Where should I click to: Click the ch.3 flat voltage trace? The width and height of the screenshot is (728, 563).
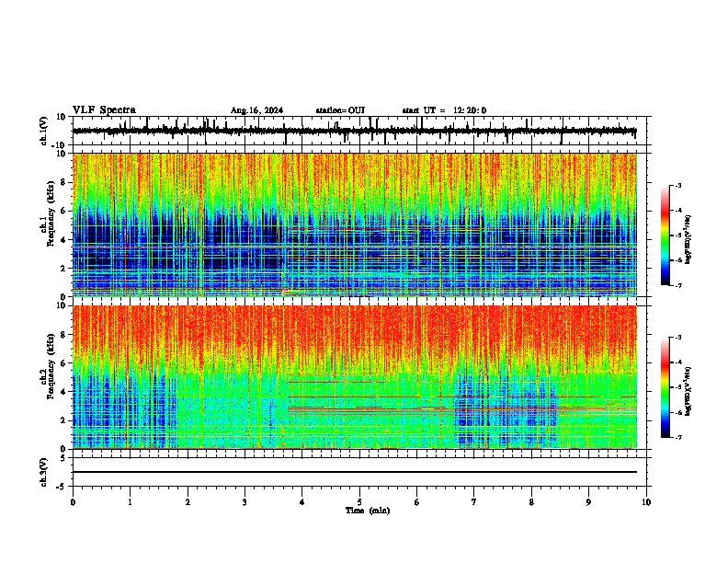(355, 472)
